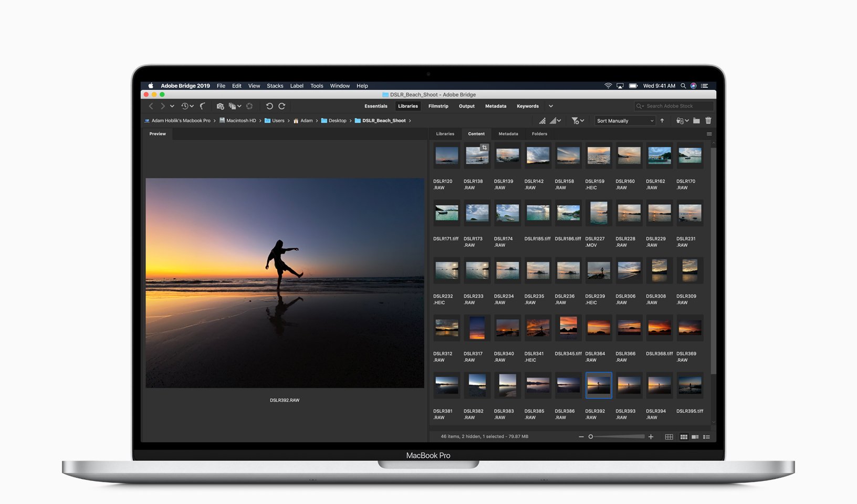Create a new folder with folder icon
The width and height of the screenshot is (857, 504).
[x=696, y=121]
